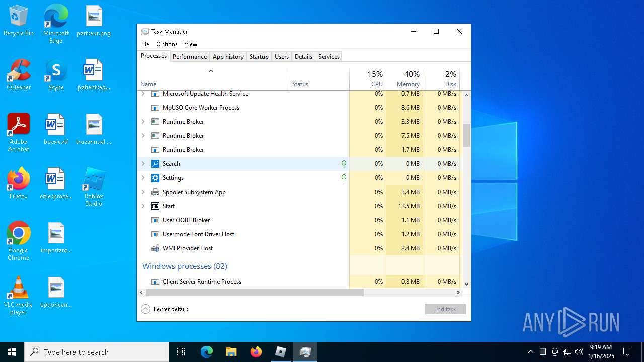Click the Search process icon
The height and width of the screenshot is (362, 644).
(155, 164)
